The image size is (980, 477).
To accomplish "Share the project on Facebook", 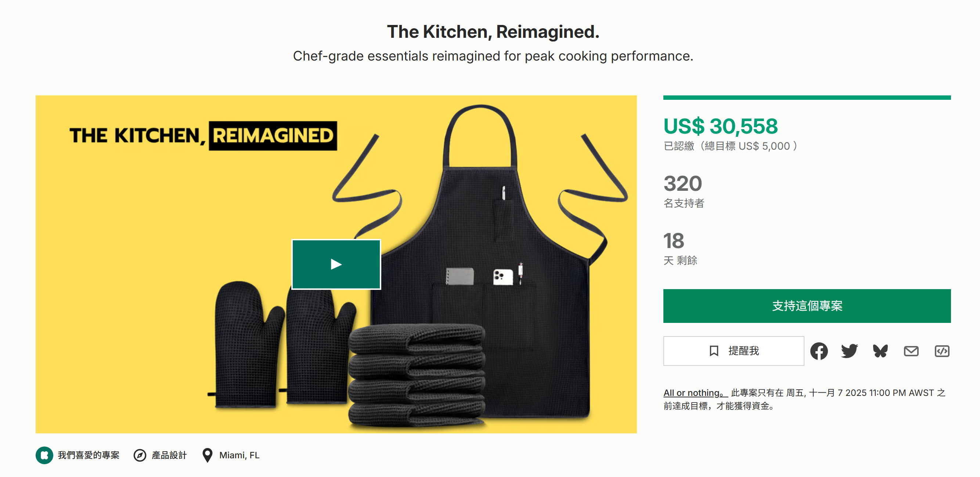I will click(819, 351).
